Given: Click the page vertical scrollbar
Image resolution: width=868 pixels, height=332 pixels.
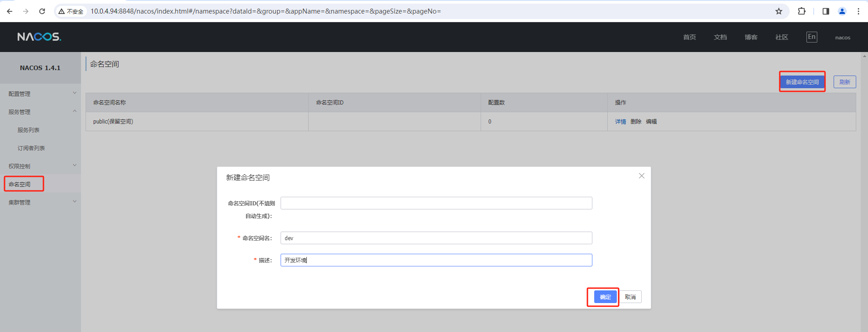Looking at the screenshot, I should pos(864,192).
